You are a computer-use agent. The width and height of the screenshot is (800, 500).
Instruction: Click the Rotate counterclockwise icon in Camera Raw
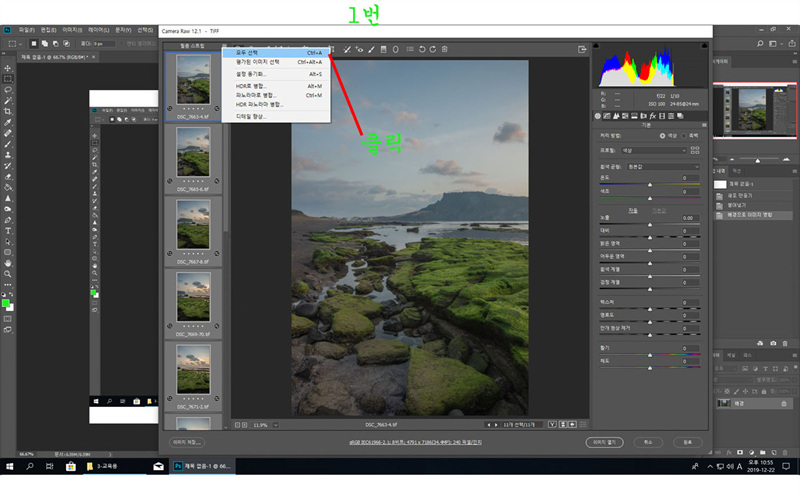coord(422,49)
